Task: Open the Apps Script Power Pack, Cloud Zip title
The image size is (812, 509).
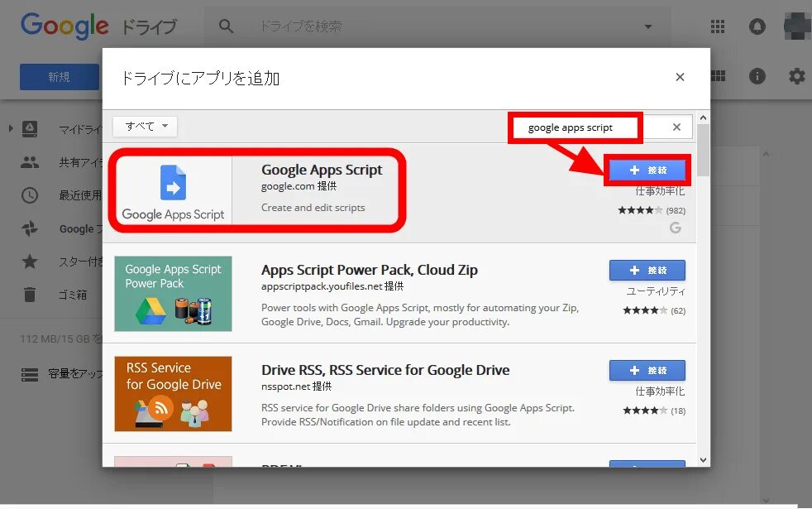Action: (x=370, y=270)
